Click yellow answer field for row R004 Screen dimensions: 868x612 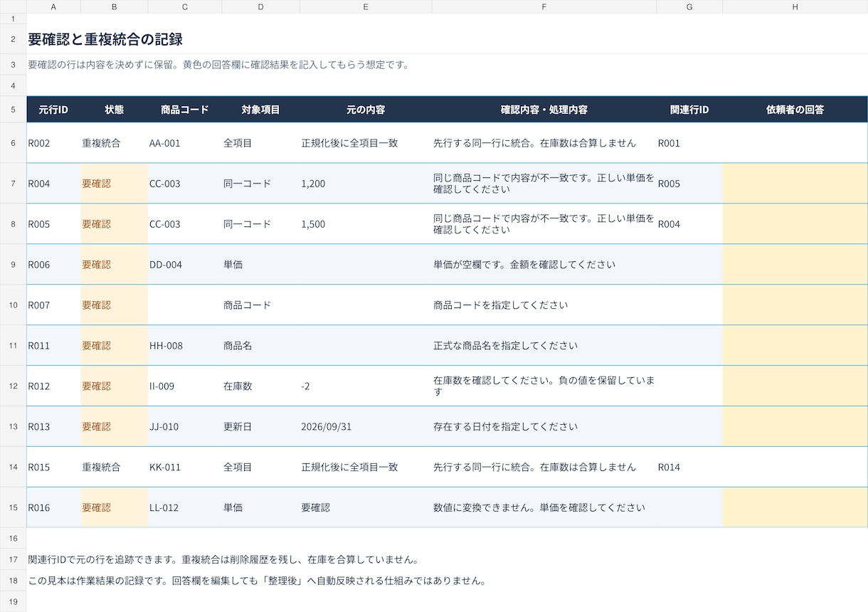point(795,184)
